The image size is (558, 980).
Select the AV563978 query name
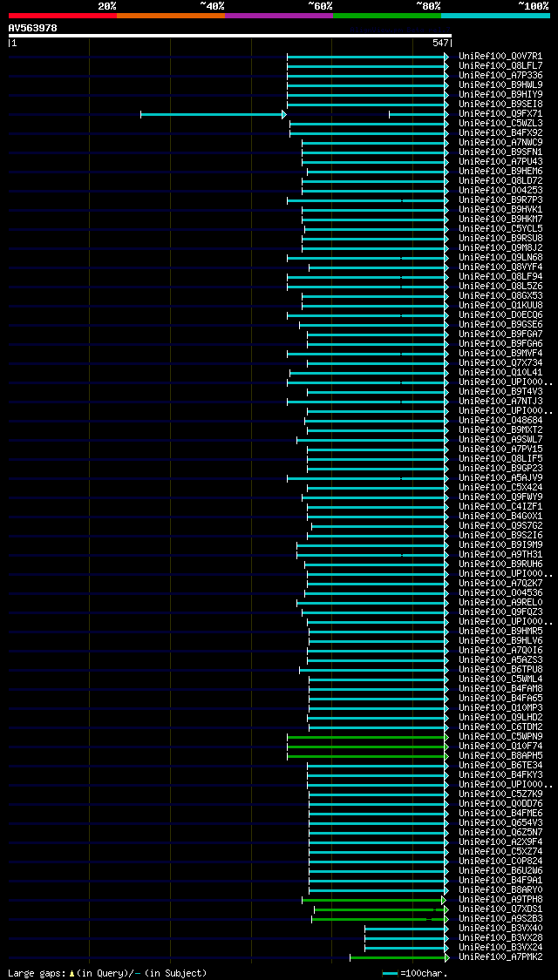point(32,28)
